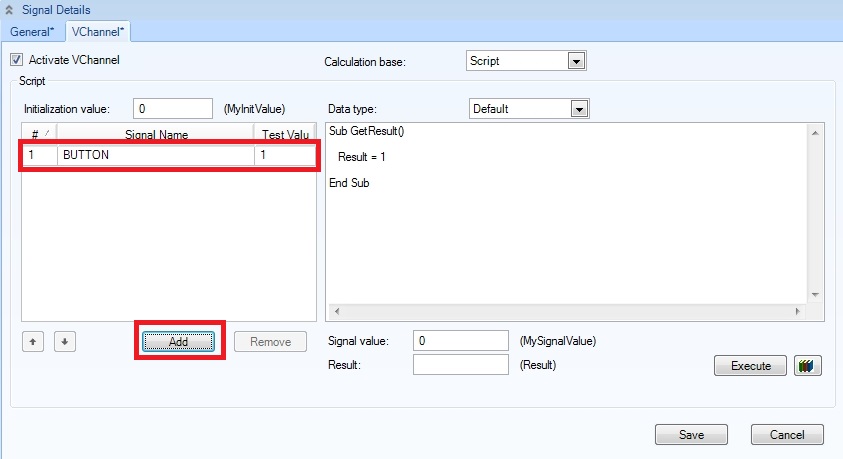This screenshot has height=459, width=843.
Task: Click the move up arrow button
Action: point(33,341)
